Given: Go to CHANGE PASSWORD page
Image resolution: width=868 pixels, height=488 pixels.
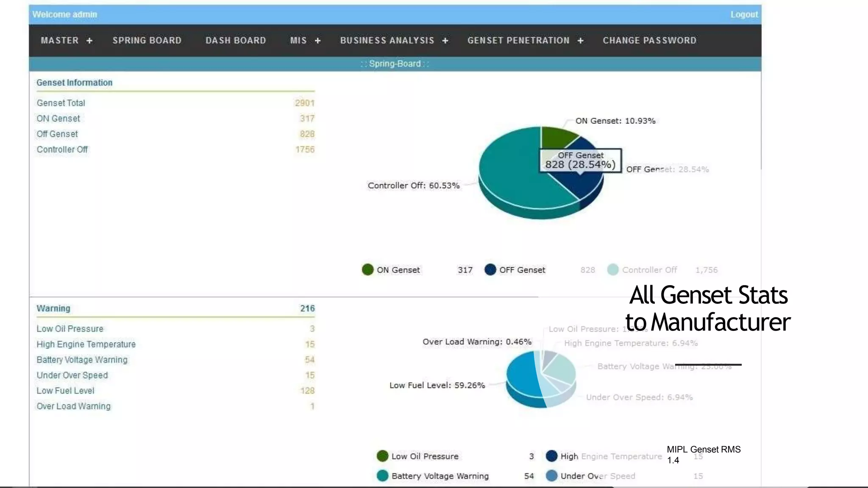Looking at the screenshot, I should (x=649, y=41).
